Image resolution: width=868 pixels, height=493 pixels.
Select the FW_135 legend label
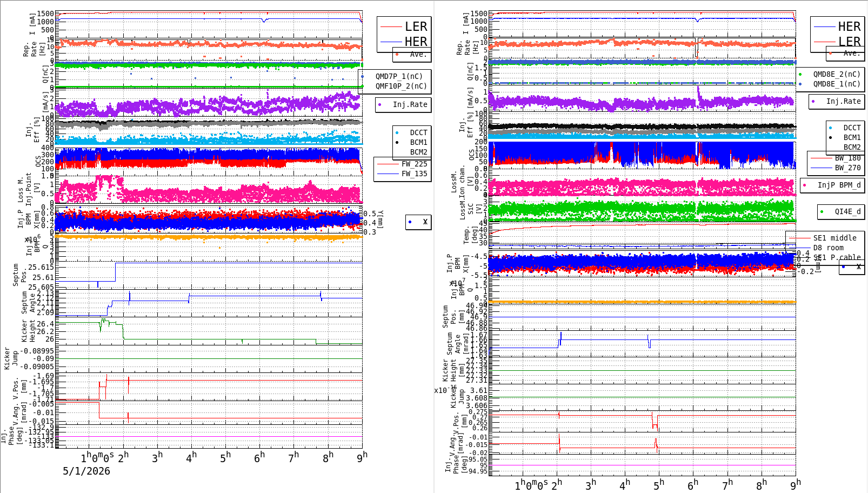(414, 174)
